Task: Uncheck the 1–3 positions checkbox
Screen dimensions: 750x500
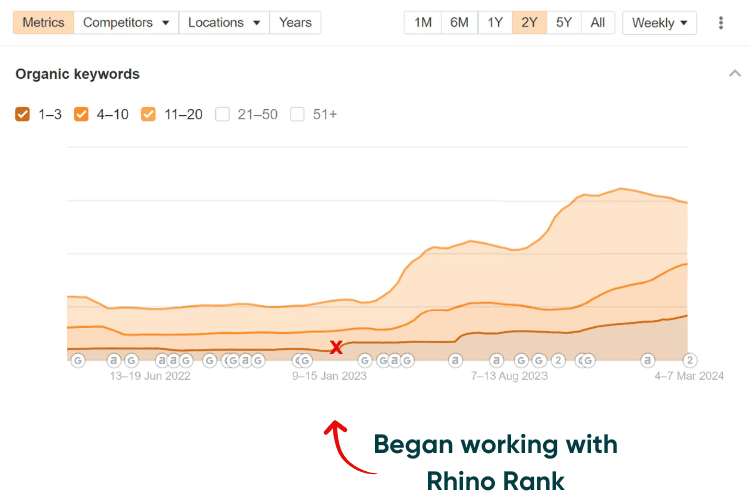Action: point(23,114)
